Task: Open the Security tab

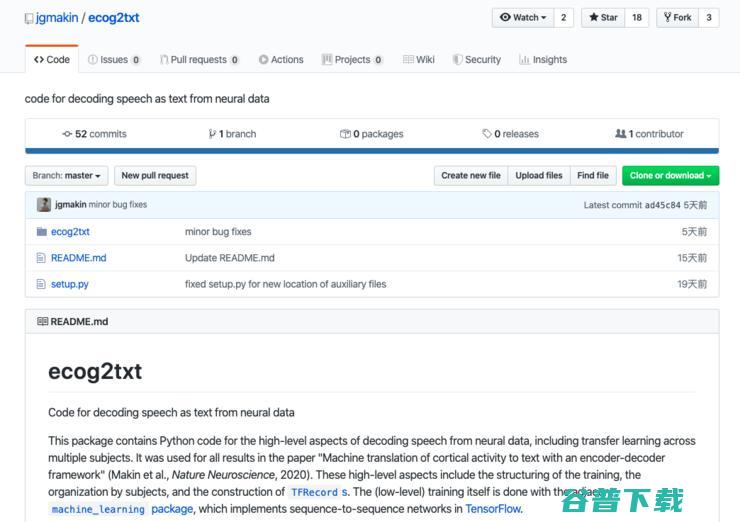Action: pos(477,59)
